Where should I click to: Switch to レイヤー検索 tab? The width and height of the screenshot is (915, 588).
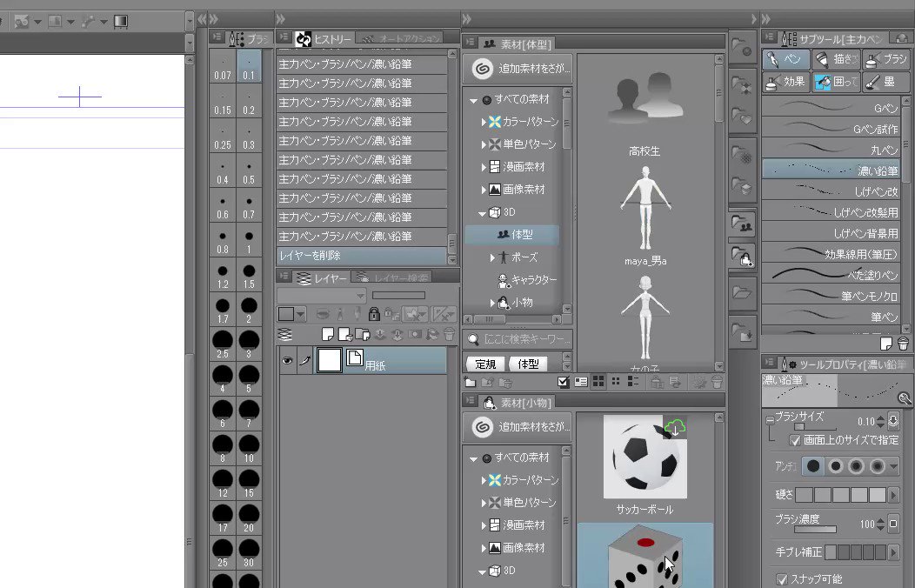(x=392, y=278)
